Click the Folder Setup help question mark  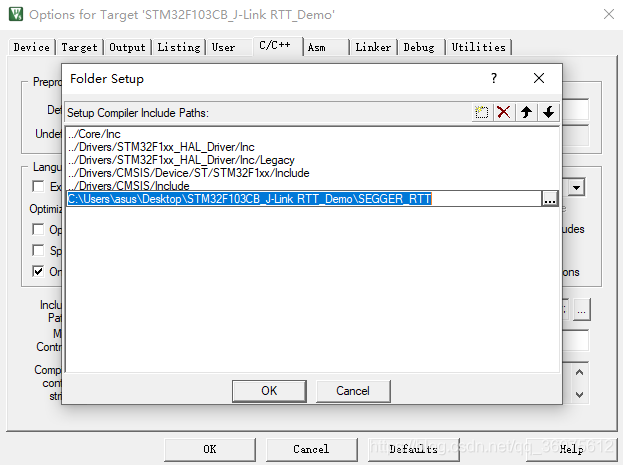493,78
